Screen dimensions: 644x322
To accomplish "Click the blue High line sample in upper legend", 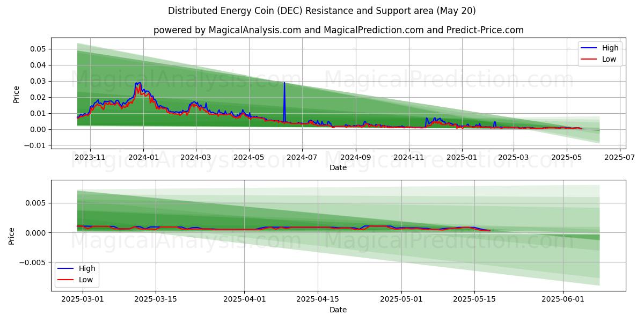I will click(x=589, y=48).
